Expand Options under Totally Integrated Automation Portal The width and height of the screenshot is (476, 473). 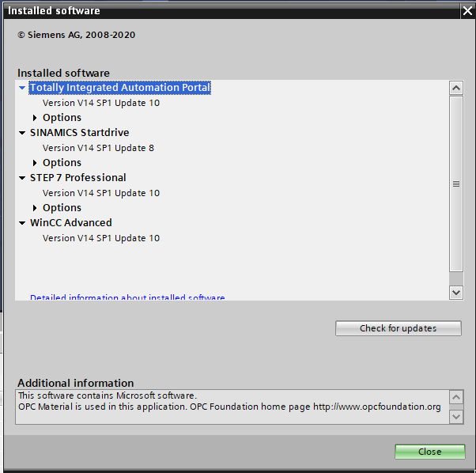point(35,118)
